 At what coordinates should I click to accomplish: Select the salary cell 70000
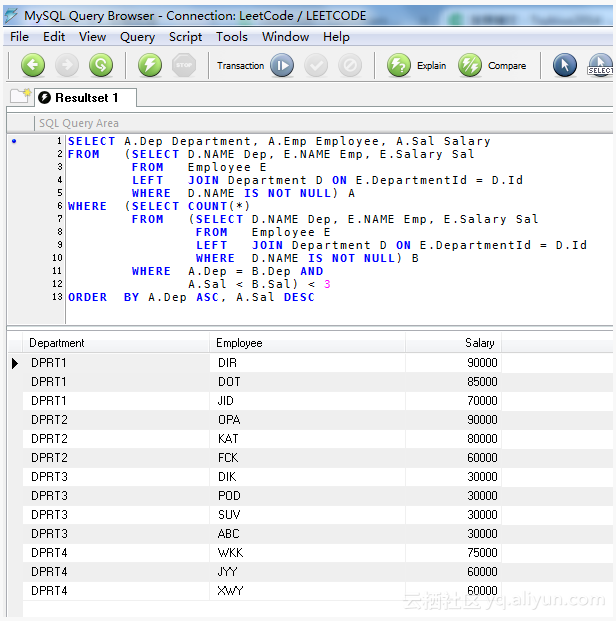453,401
